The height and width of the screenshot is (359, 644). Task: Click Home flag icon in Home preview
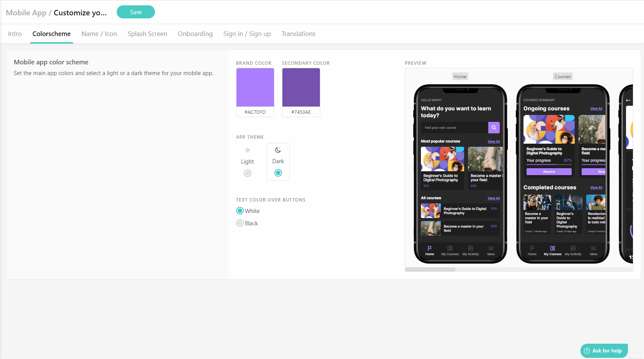pos(430,248)
